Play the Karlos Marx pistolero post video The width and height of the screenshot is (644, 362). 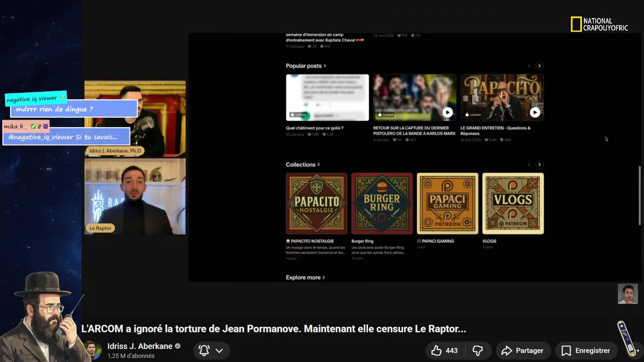447,113
